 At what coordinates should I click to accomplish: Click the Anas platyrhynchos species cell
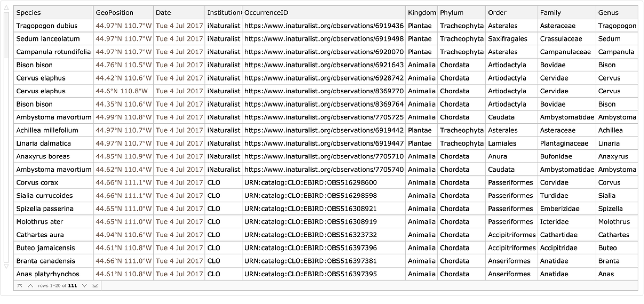click(x=48, y=274)
